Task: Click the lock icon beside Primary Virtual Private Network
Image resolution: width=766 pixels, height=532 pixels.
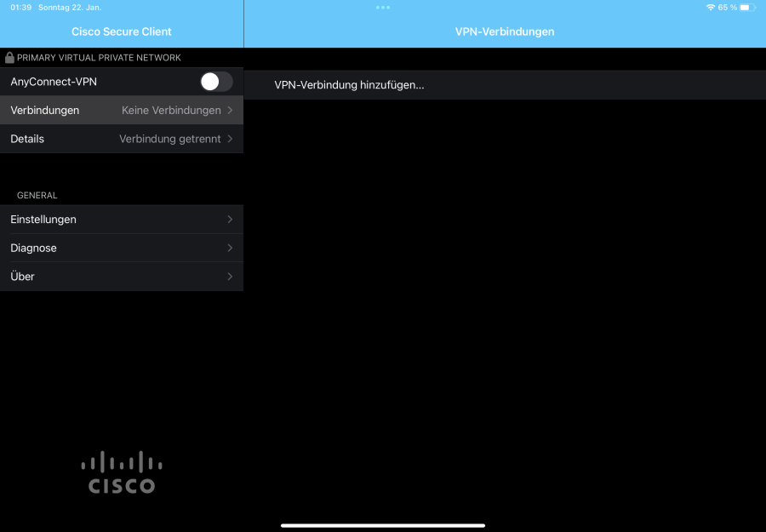Action: (9, 57)
